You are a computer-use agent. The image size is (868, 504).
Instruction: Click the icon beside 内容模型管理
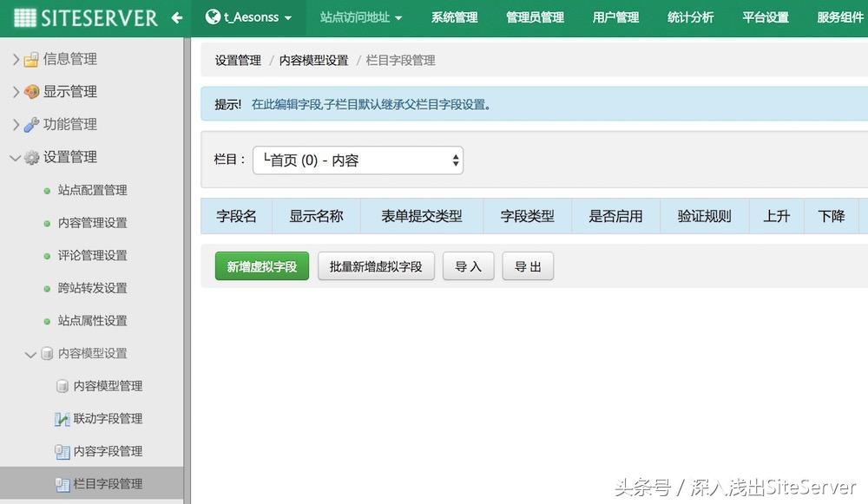coord(62,386)
